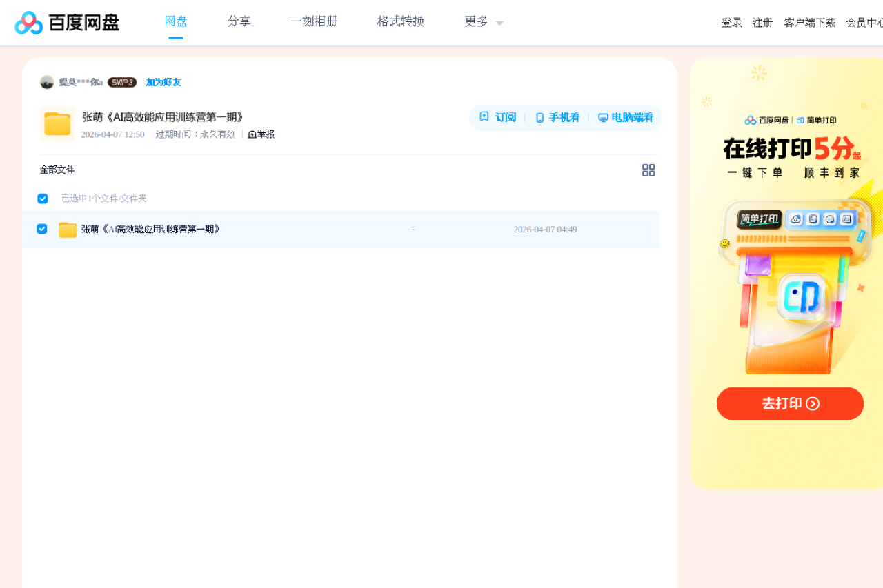Click the SVIP3 membership badge

tap(121, 82)
